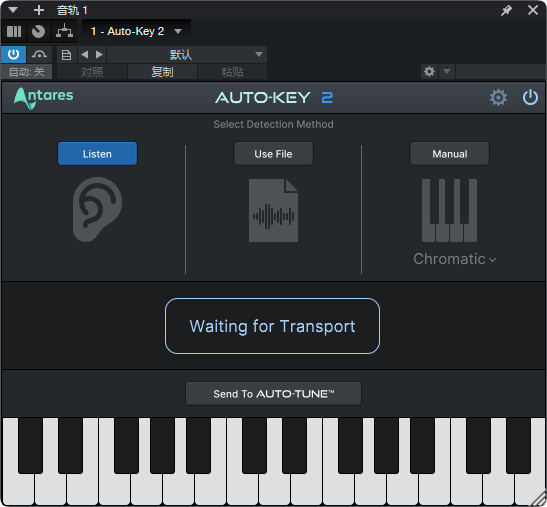Click the audio file waveform icon
The image size is (547, 507).
pyautogui.click(x=273, y=210)
